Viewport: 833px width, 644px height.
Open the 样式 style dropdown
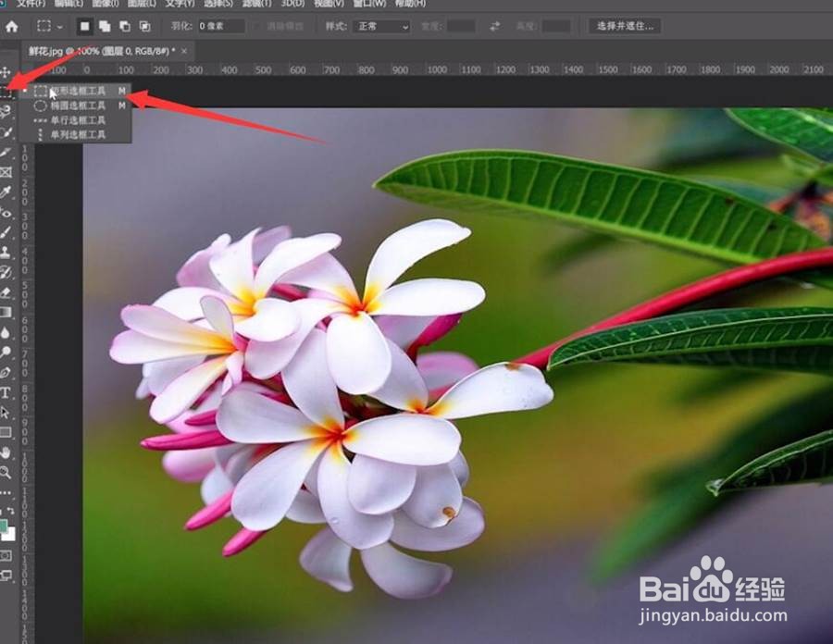pos(381,26)
